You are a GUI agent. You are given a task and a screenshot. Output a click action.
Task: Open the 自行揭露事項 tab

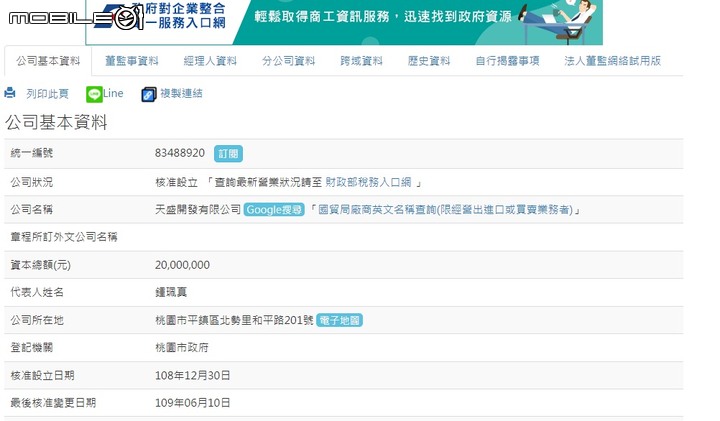[x=507, y=61]
